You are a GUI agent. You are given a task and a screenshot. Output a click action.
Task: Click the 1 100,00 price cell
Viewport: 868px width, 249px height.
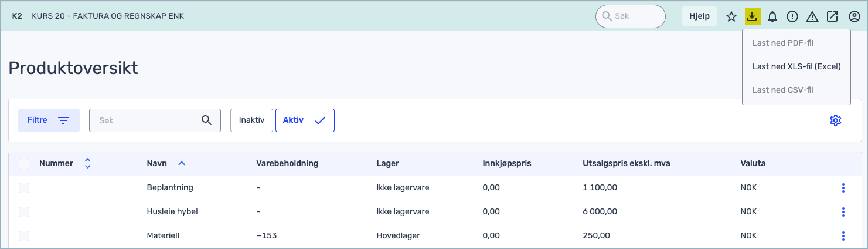tap(600, 188)
